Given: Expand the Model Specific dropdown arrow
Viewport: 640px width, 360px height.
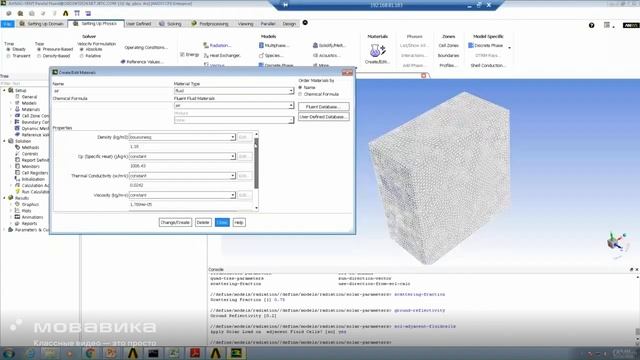Looking at the screenshot, I should (509, 48).
